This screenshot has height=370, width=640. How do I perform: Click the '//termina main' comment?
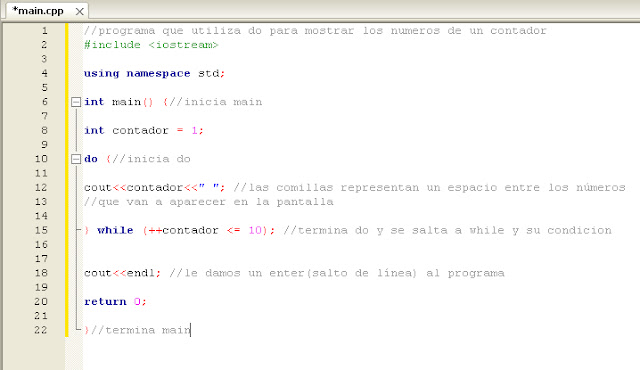click(x=140, y=330)
